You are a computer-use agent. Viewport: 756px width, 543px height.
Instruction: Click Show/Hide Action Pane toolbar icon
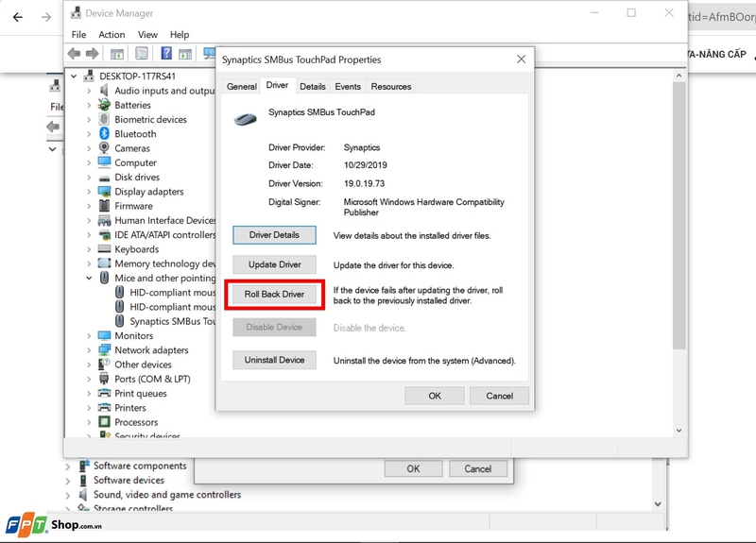point(185,54)
